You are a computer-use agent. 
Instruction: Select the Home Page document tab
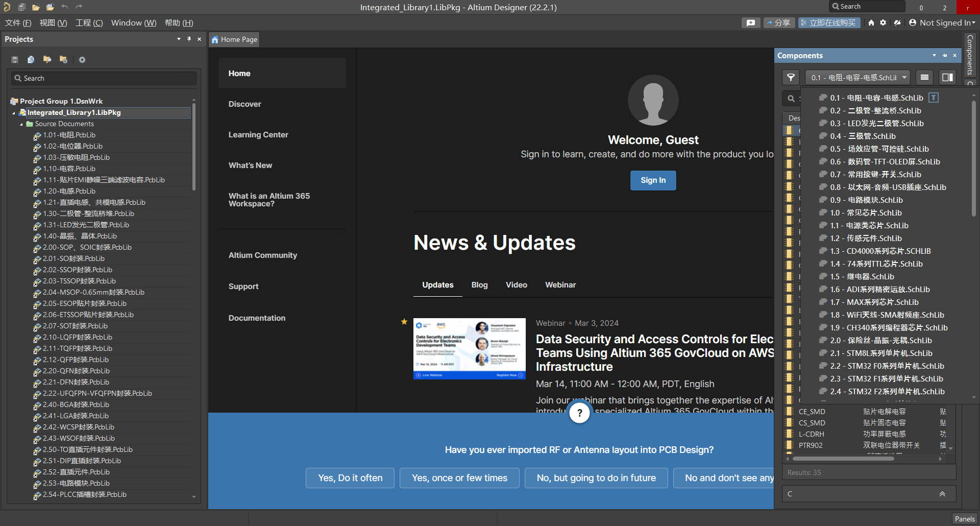coord(234,39)
